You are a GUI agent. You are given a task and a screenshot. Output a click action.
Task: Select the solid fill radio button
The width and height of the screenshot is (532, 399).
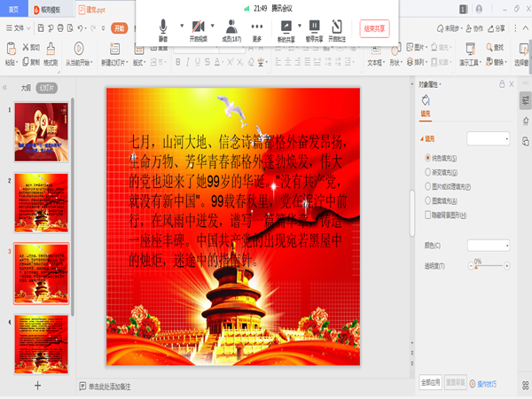(x=428, y=158)
